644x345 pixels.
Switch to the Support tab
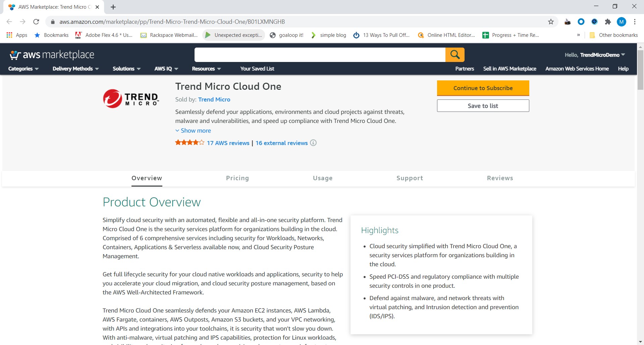click(x=410, y=178)
